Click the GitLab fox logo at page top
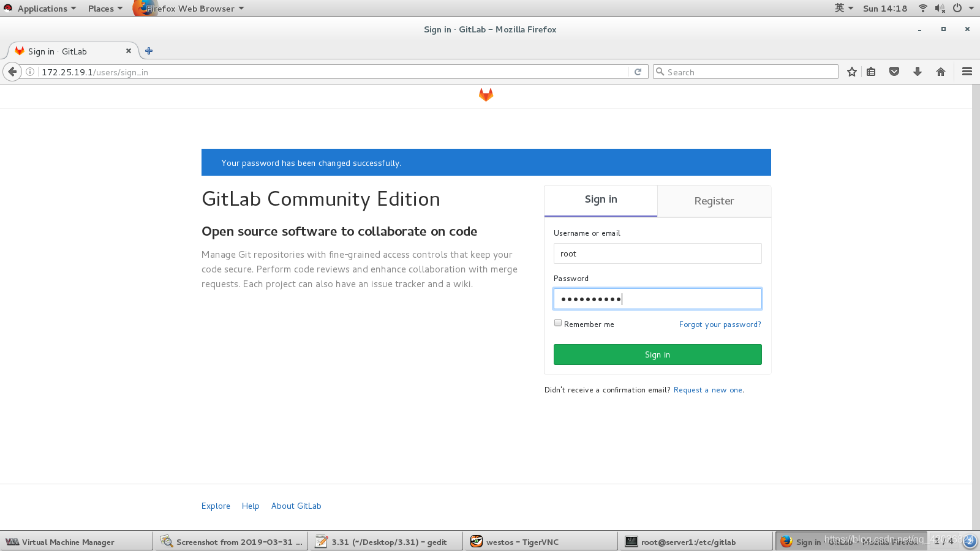980x551 pixels. point(486,94)
